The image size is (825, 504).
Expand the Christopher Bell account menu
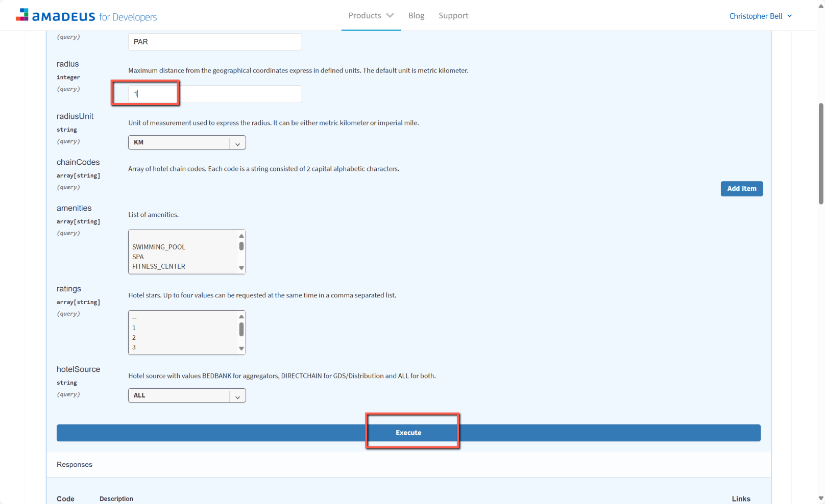[x=760, y=16]
